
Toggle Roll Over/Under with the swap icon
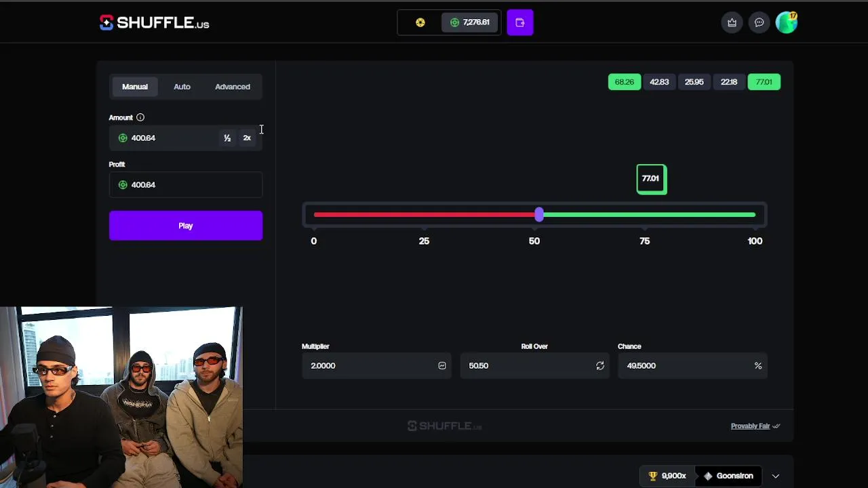click(x=600, y=365)
